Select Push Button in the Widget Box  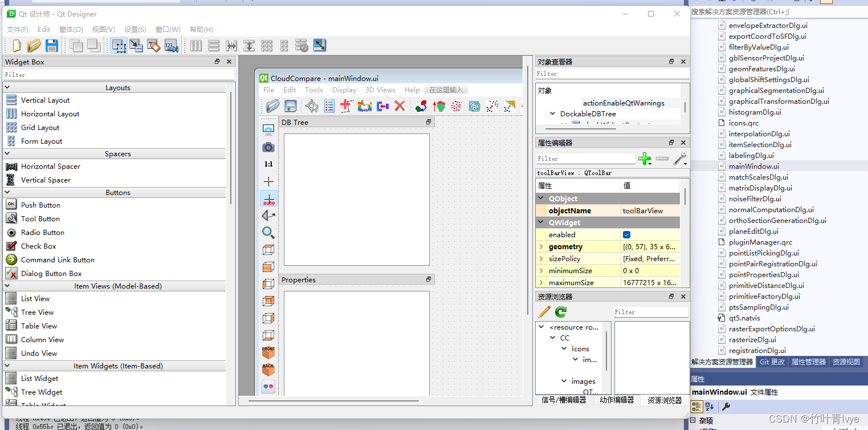[x=40, y=205]
